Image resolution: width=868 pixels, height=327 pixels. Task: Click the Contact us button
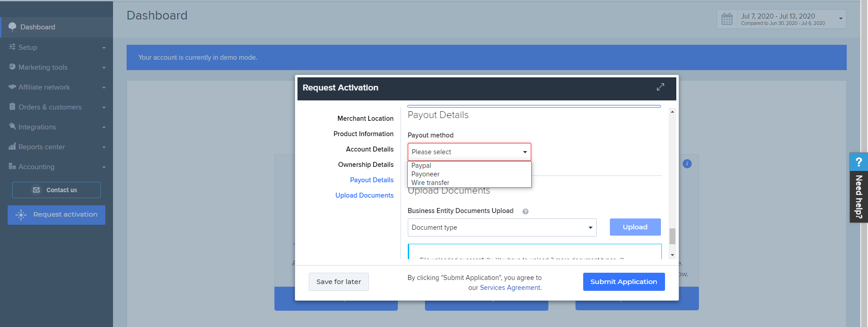pos(57,190)
